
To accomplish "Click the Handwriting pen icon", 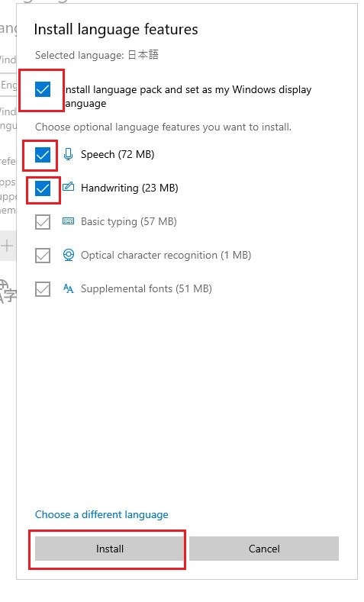I will coord(69,187).
